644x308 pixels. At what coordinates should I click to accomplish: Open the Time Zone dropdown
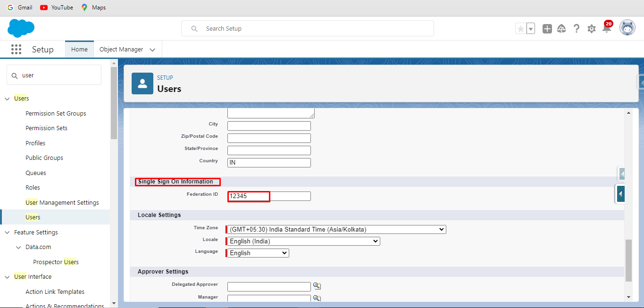[x=336, y=229]
